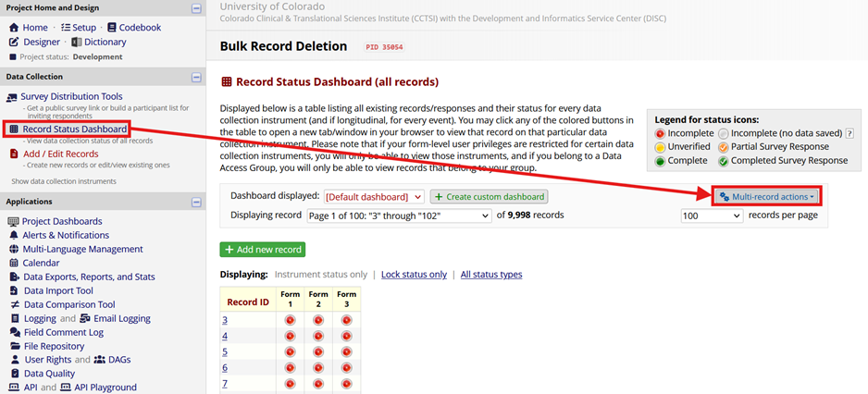Open record ID 4
Viewport: 868px width, 394px height.
225,336
